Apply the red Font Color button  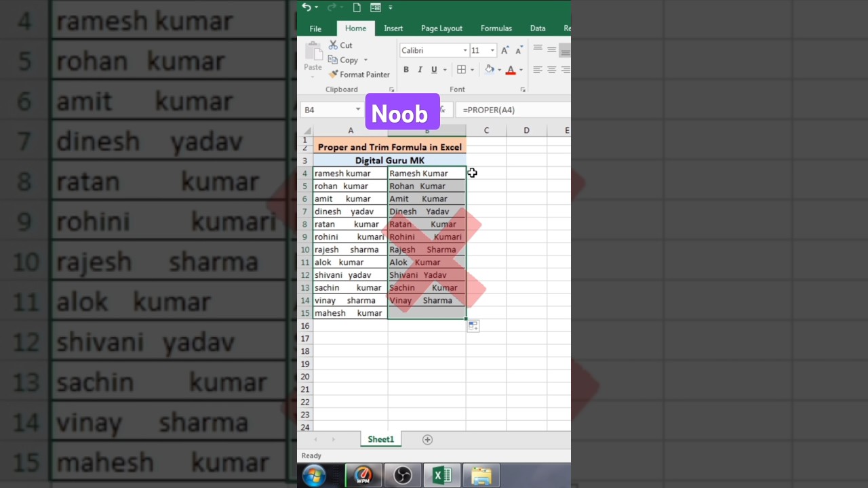pyautogui.click(x=511, y=70)
